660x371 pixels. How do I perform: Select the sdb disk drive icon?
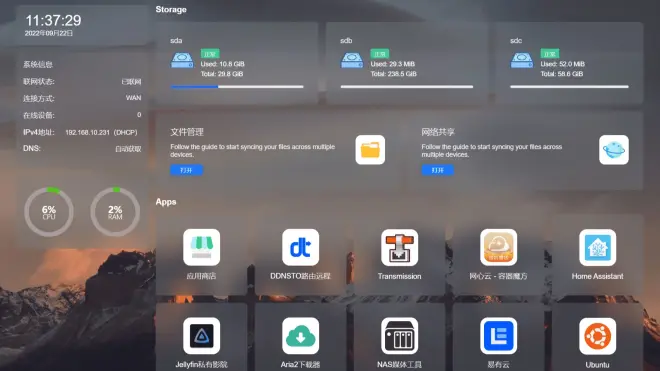[352, 60]
